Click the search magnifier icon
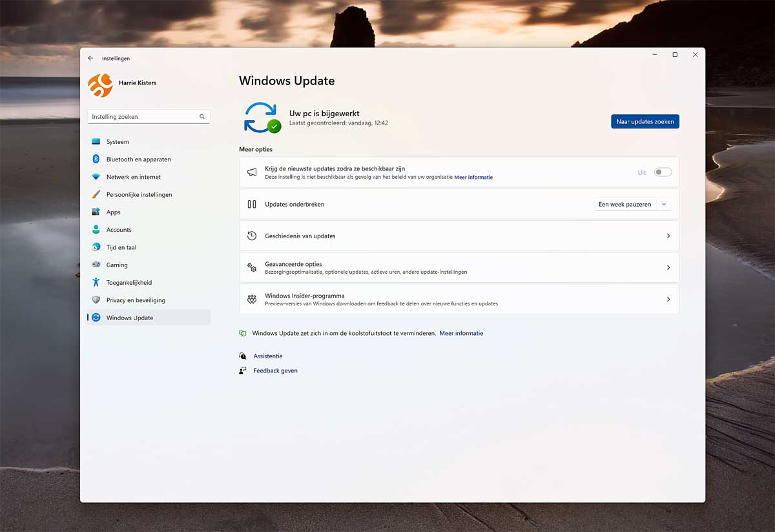This screenshot has width=775, height=532. (x=201, y=117)
